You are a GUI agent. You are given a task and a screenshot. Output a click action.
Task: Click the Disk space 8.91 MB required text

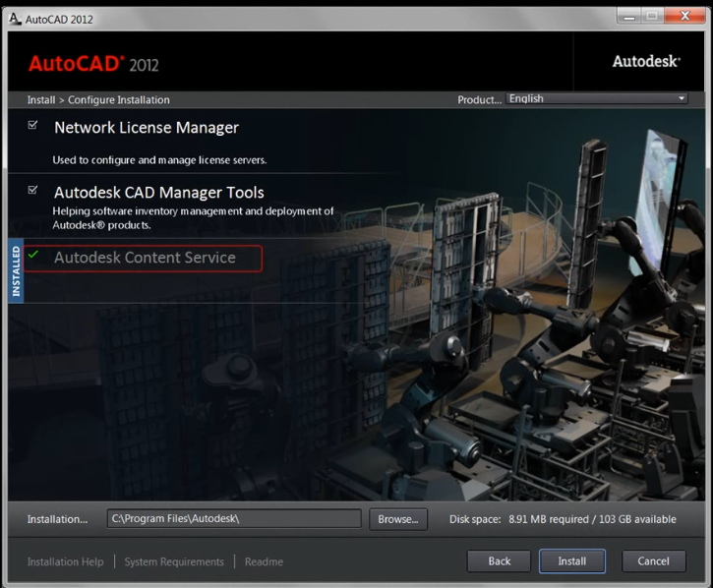[x=563, y=519]
